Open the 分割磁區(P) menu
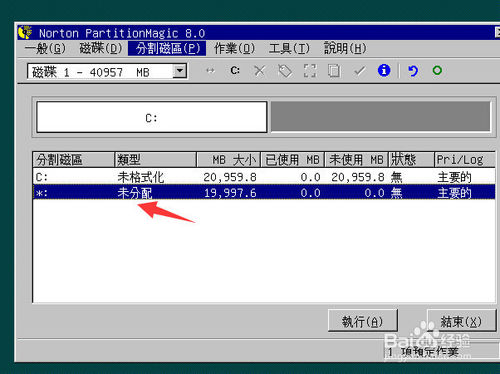 (167, 49)
